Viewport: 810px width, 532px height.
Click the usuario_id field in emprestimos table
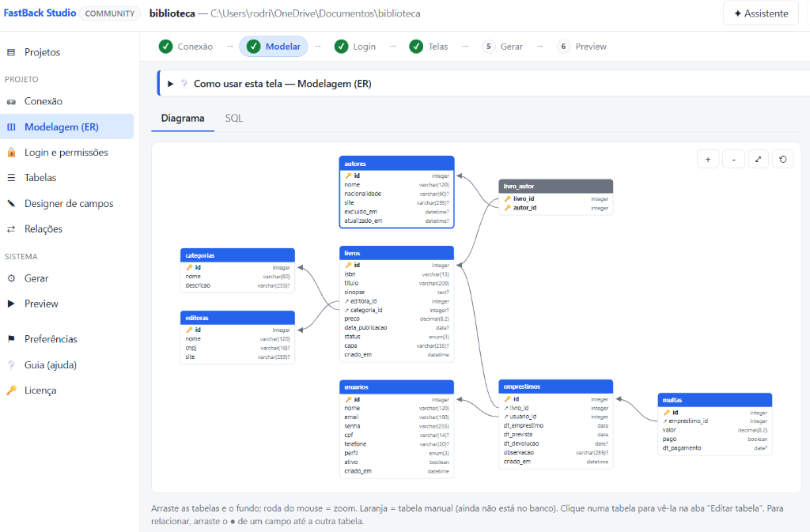coord(556,417)
